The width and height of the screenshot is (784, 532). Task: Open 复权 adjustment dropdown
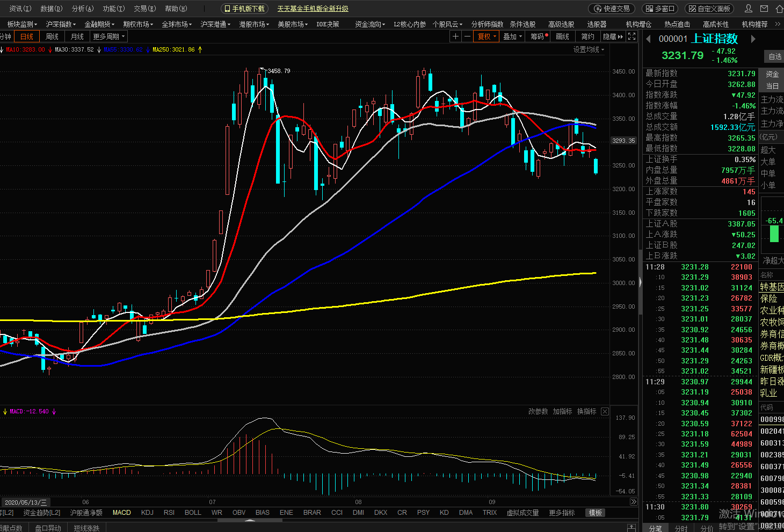pos(487,37)
